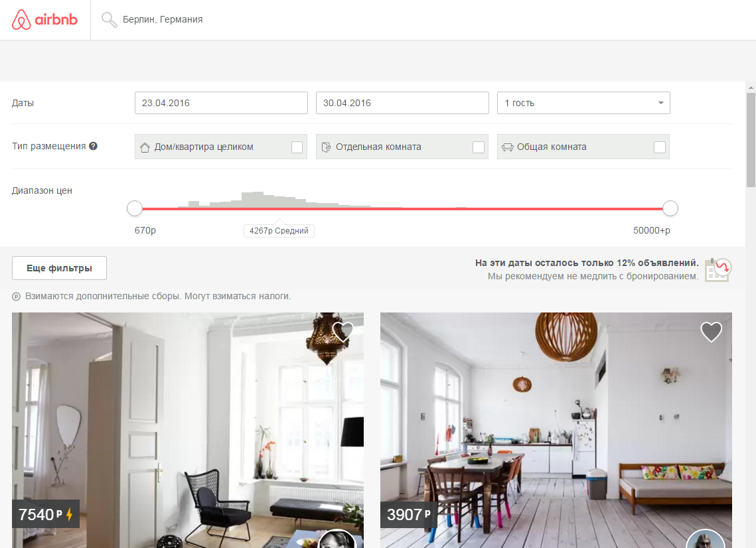
Task: Click the 7540 price tag on the first listing
Action: pyautogui.click(x=46, y=514)
